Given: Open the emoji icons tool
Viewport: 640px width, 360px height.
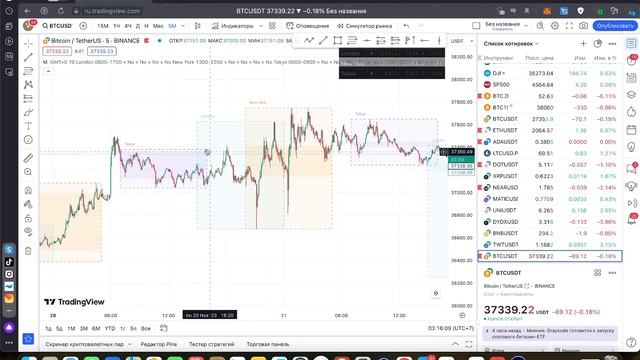Looking at the screenshot, I should click(28, 140).
